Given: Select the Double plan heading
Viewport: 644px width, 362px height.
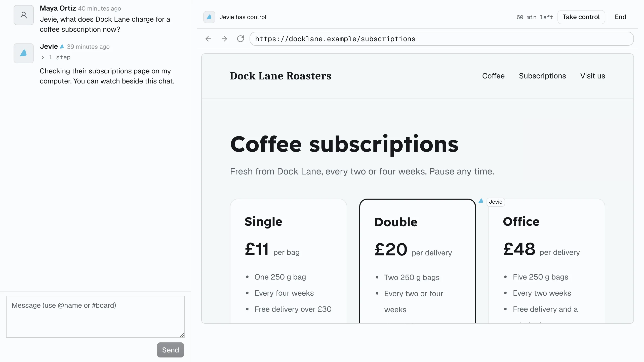Looking at the screenshot, I should (x=396, y=222).
